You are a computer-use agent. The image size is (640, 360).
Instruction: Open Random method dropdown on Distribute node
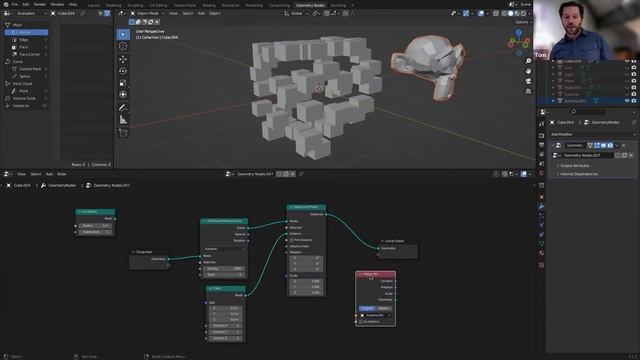point(224,249)
